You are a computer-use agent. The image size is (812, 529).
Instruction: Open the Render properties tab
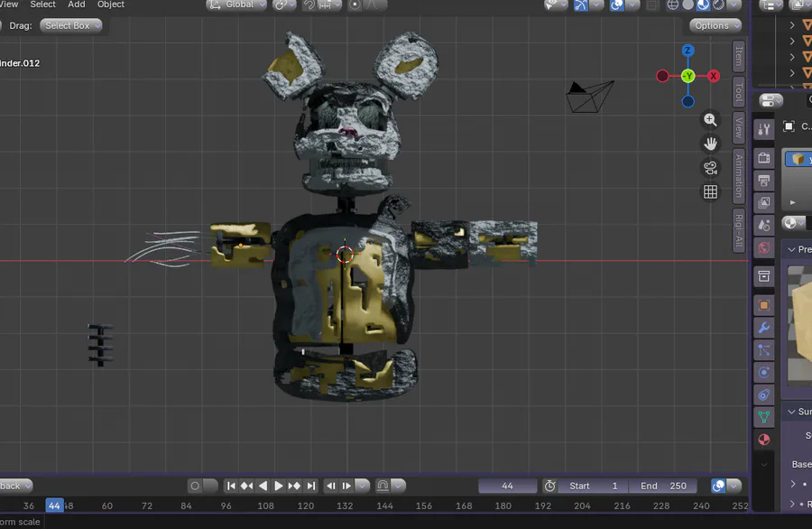tap(764, 157)
